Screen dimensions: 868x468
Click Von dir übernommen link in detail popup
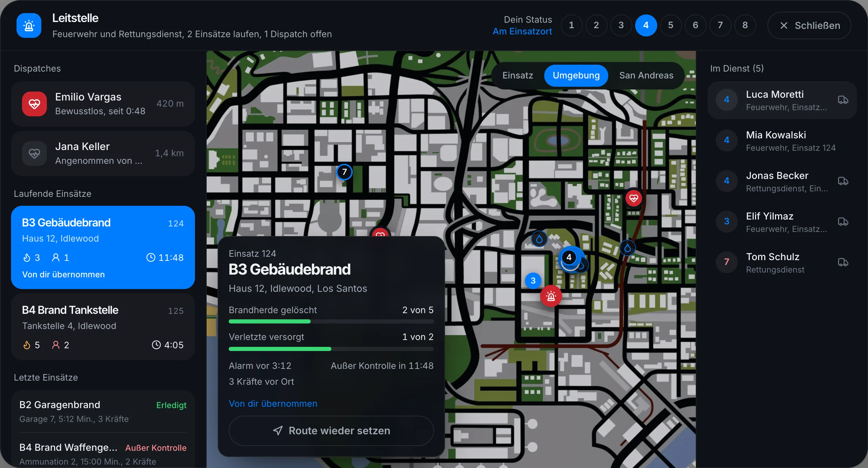273,404
